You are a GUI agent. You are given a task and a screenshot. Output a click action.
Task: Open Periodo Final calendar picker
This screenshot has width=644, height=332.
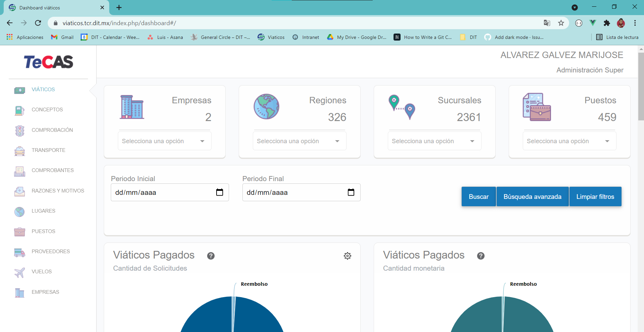click(x=351, y=192)
